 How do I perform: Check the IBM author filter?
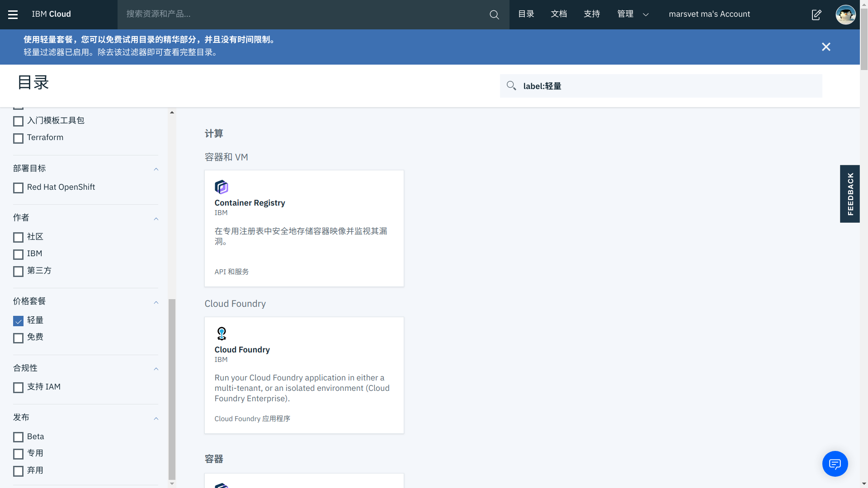tap(18, 254)
